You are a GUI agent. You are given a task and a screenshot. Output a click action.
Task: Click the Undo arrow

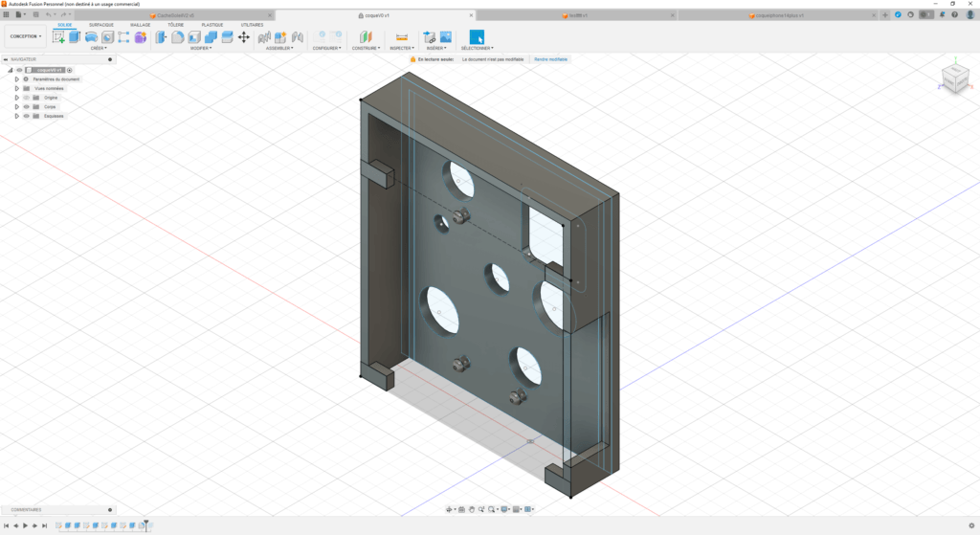tap(48, 14)
